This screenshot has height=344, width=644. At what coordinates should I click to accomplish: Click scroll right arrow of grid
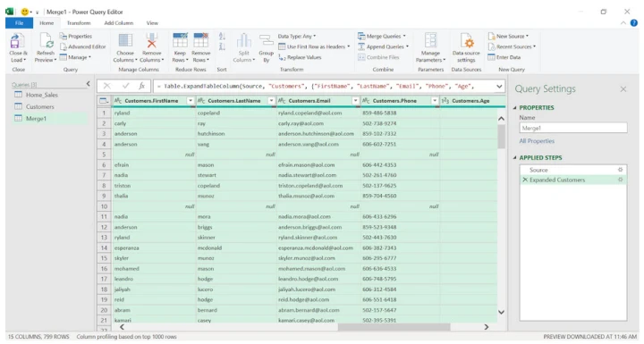coord(487,327)
